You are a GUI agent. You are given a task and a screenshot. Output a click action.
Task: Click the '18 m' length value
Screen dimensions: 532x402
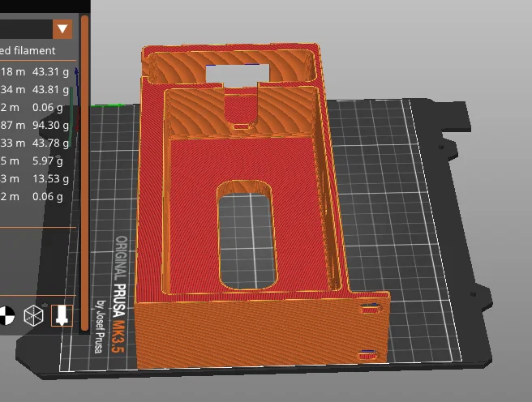tap(13, 72)
